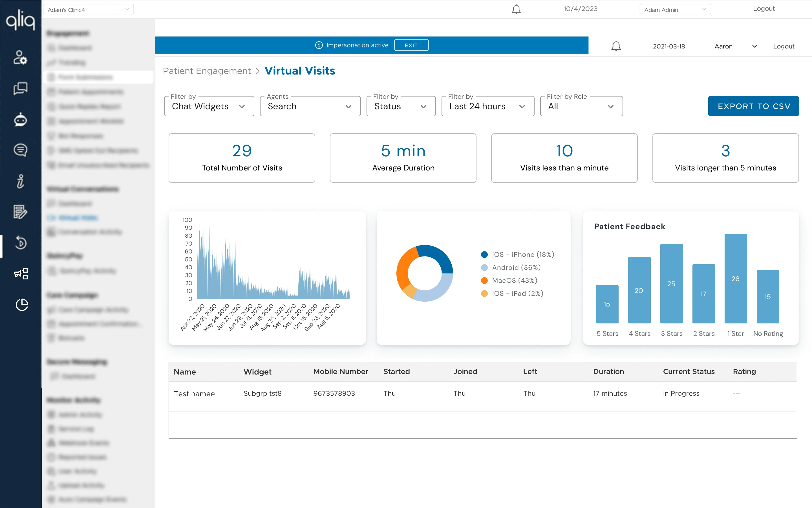Click the "Subgrp tst8" widget cell
This screenshot has width=812, height=508.
pyautogui.click(x=262, y=393)
